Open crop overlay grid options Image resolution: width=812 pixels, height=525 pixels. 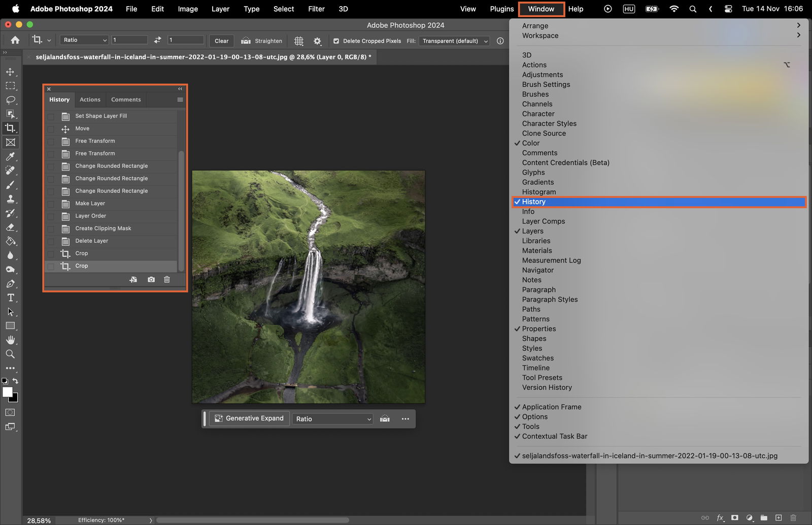click(299, 41)
